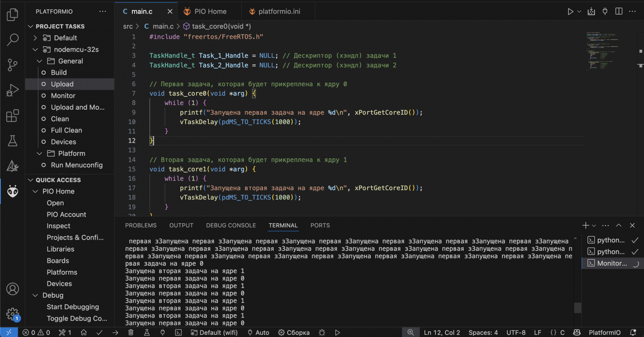Click split editor right icon

(619, 12)
